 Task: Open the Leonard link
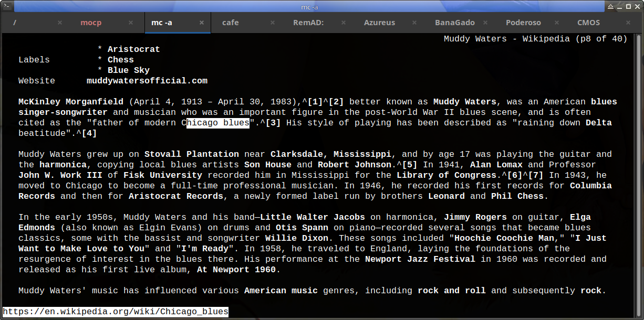[x=446, y=196]
